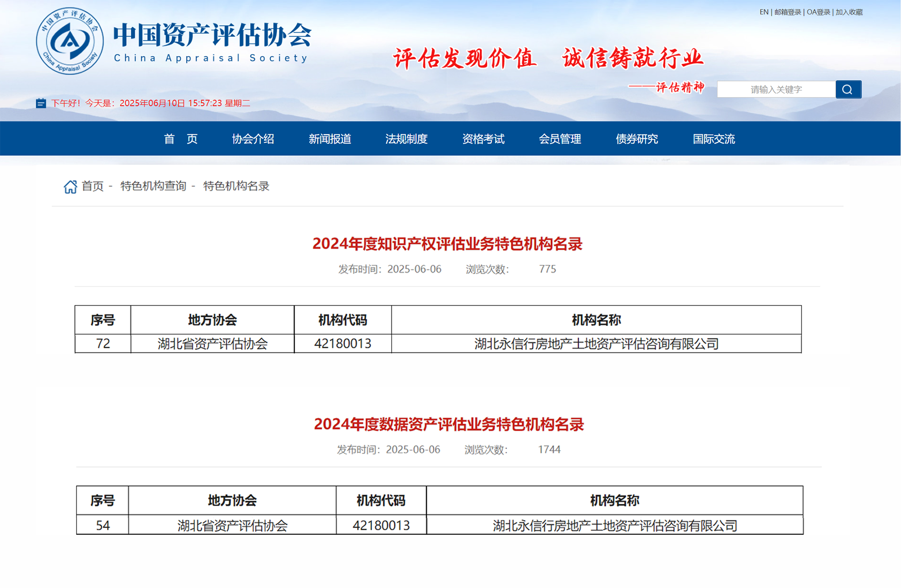
Task: Select cell with sequence number 72
Action: pos(103,344)
